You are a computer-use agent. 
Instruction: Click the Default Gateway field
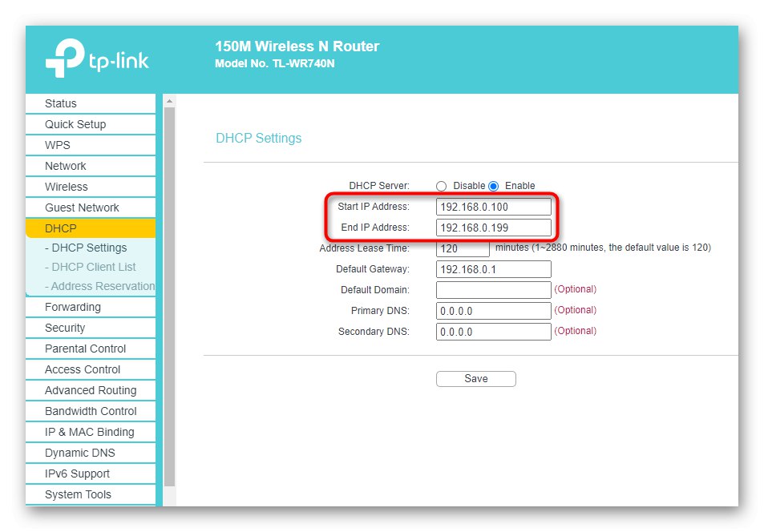[x=494, y=269]
